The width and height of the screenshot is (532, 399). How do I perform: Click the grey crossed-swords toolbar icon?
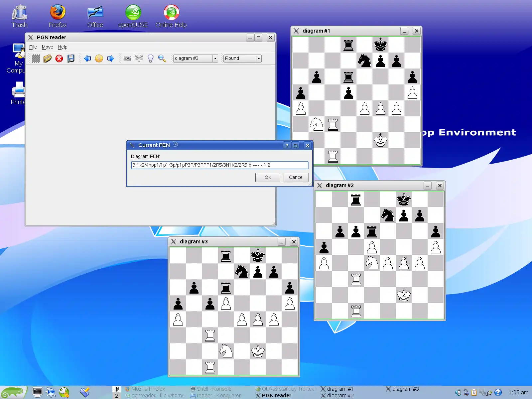pos(139,59)
